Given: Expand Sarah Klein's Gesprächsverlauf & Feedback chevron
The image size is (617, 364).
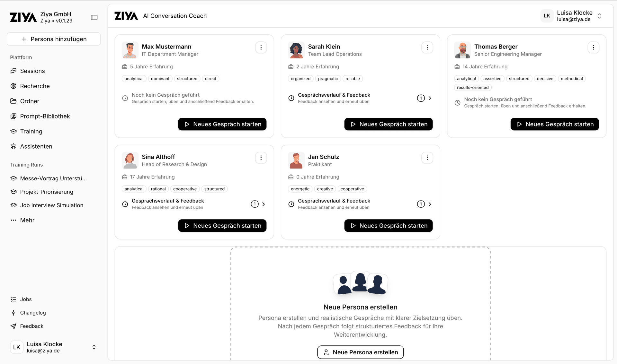Looking at the screenshot, I should point(430,98).
